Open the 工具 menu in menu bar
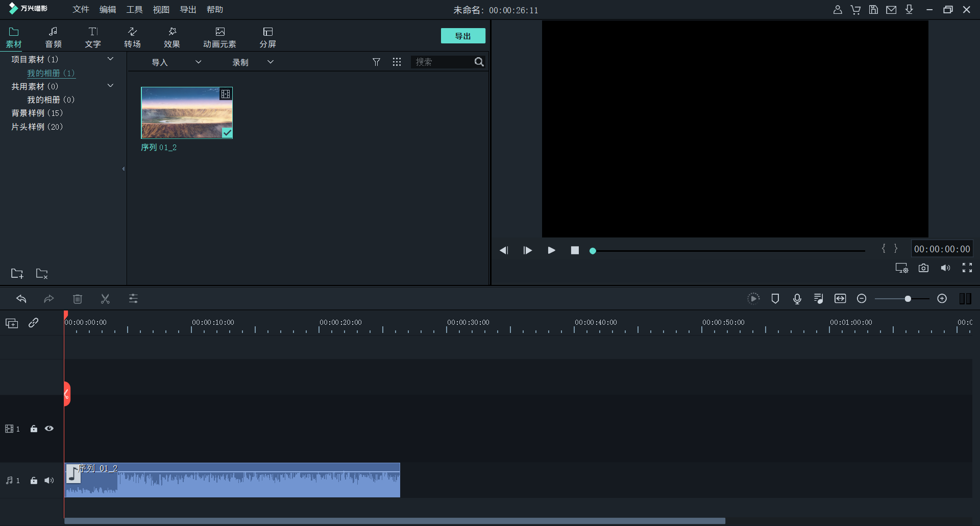This screenshot has height=526, width=980. click(x=134, y=10)
